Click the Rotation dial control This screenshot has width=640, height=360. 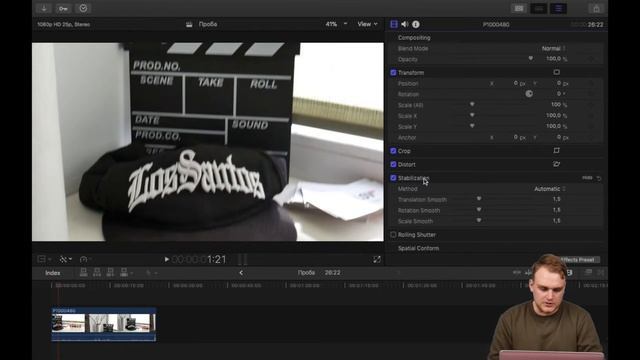click(529, 94)
